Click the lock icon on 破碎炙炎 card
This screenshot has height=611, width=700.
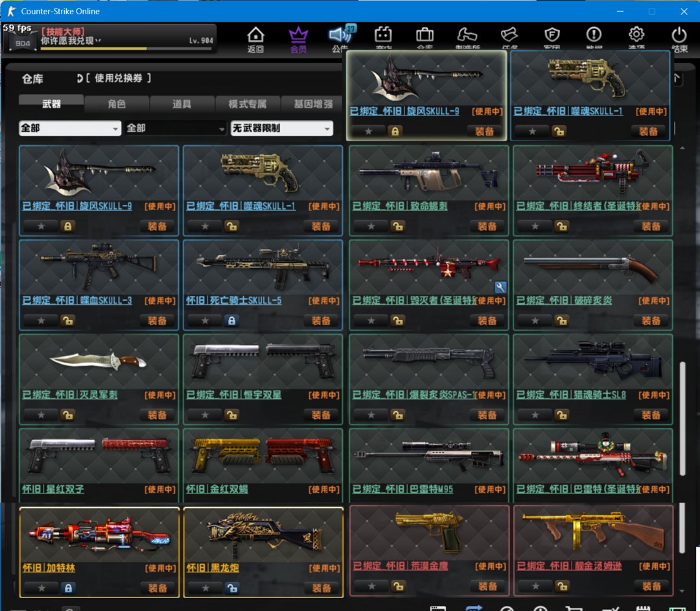point(561,320)
